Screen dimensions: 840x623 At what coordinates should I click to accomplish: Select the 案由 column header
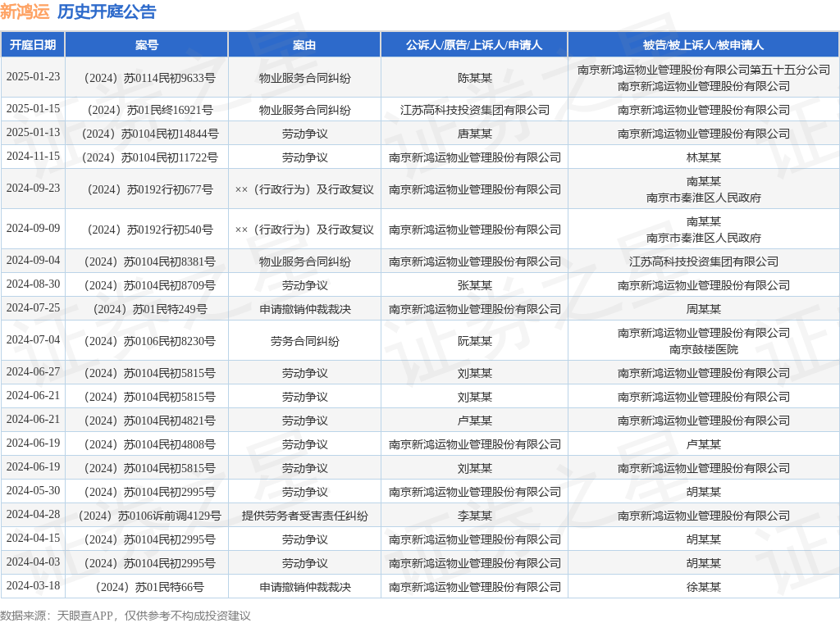(304, 45)
